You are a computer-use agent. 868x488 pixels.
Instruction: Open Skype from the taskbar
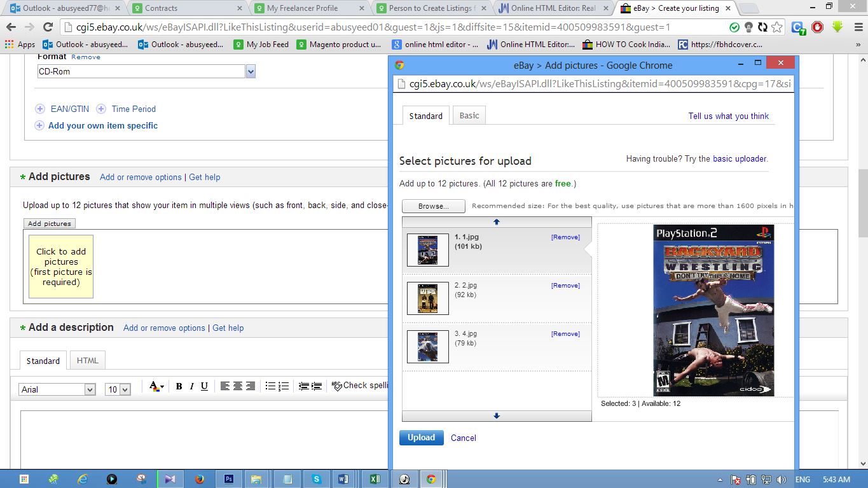(x=316, y=479)
